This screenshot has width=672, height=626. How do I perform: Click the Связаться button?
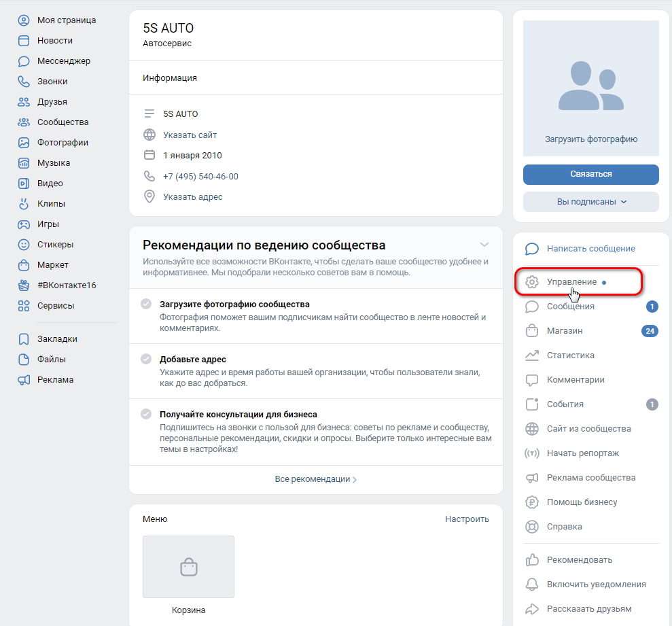(591, 175)
